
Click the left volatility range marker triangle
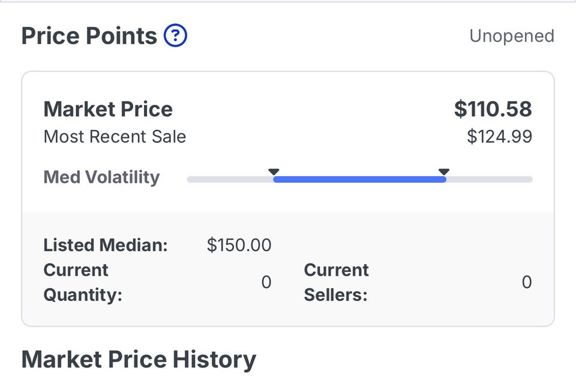coord(274,173)
